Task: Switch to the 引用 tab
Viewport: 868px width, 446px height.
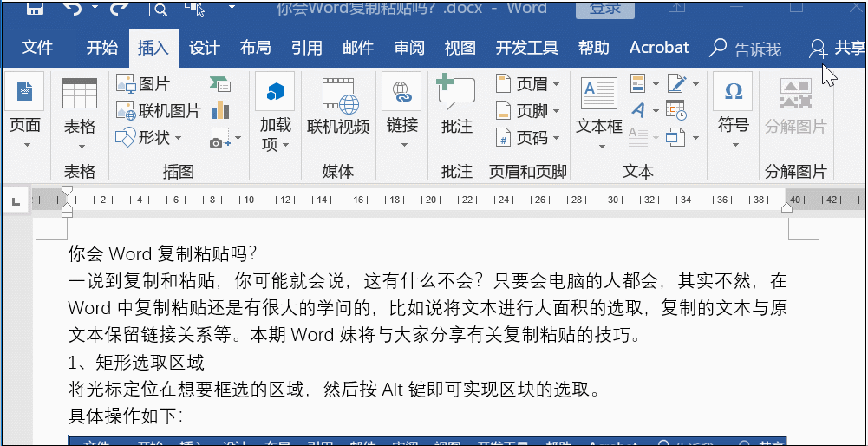Action: click(307, 48)
